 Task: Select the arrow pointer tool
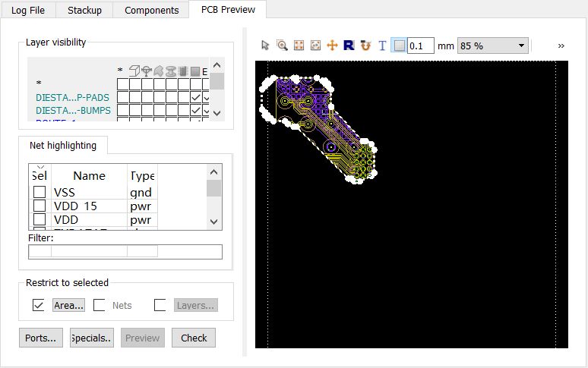265,46
